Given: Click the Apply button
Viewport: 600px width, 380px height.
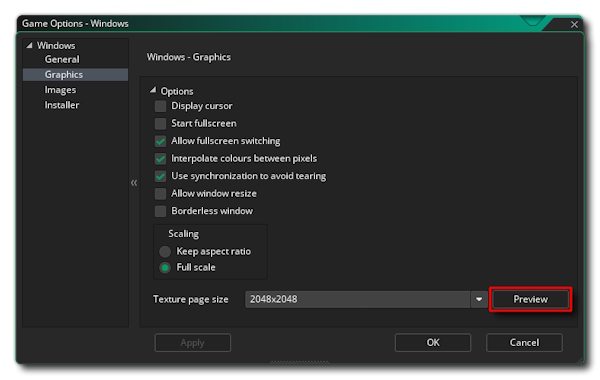Looking at the screenshot, I should click(x=192, y=342).
